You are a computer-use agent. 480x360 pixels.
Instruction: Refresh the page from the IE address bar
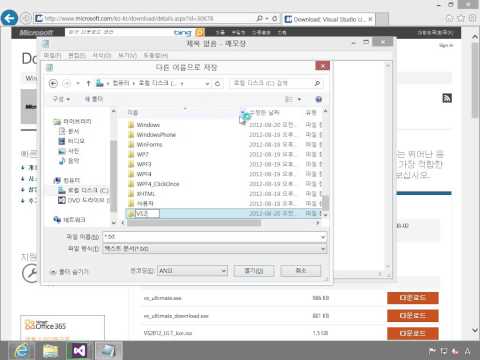point(275,19)
